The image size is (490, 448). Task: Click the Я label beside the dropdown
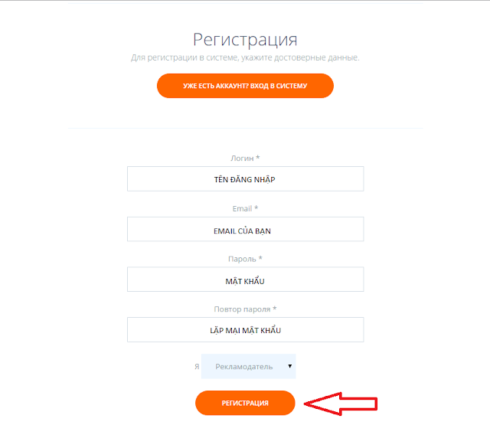pos(197,366)
